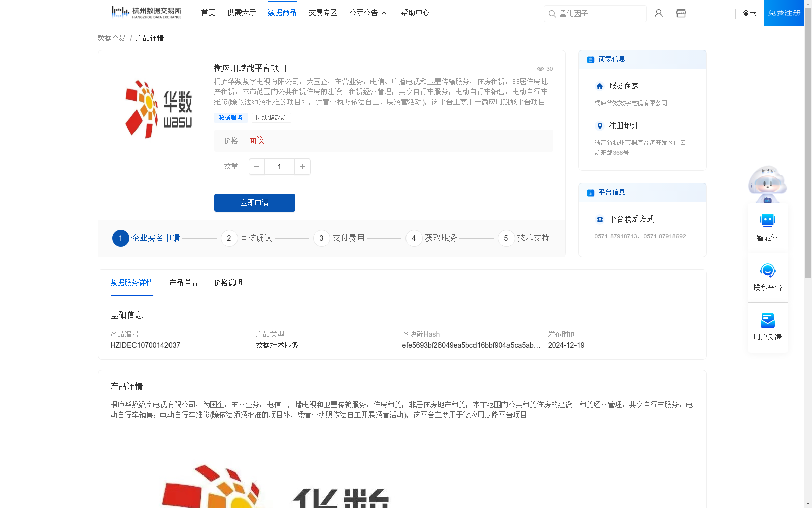Click the 商家信息 panel icon
This screenshot has width=812, height=508.
click(591, 59)
